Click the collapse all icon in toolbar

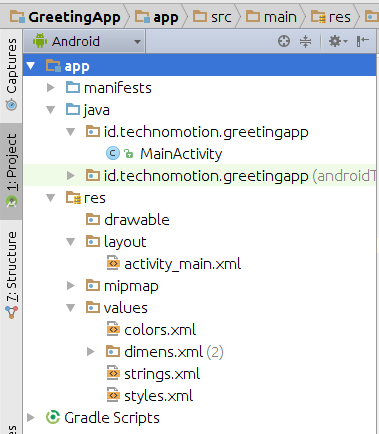point(305,41)
